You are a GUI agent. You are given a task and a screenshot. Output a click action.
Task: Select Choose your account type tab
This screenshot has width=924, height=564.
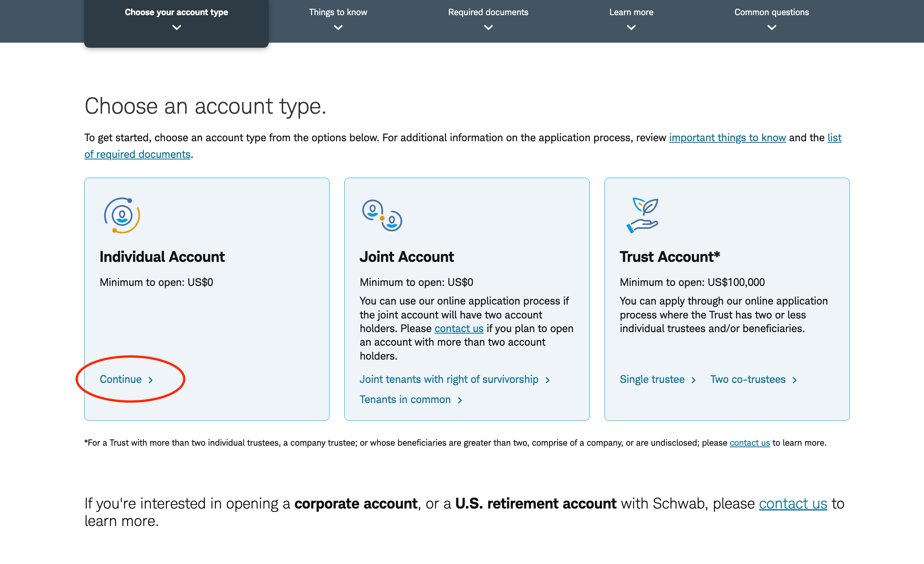click(x=176, y=12)
